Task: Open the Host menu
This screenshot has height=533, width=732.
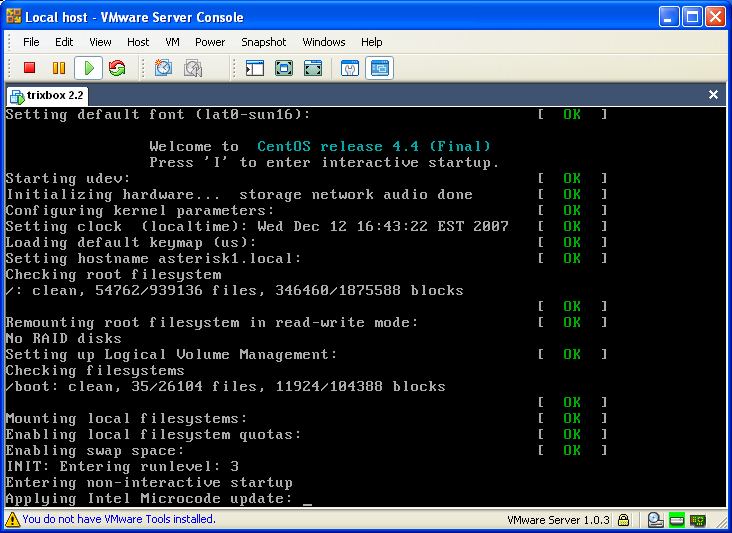Action: [138, 42]
